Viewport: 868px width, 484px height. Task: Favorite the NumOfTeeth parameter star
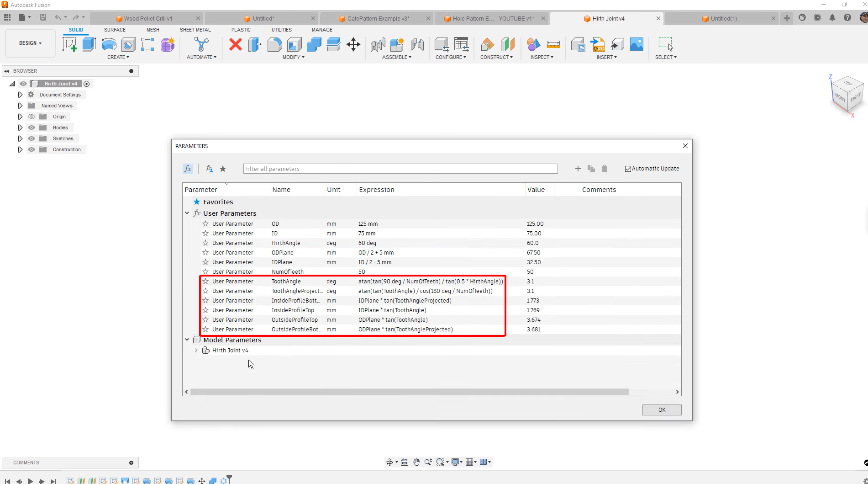[x=205, y=272]
